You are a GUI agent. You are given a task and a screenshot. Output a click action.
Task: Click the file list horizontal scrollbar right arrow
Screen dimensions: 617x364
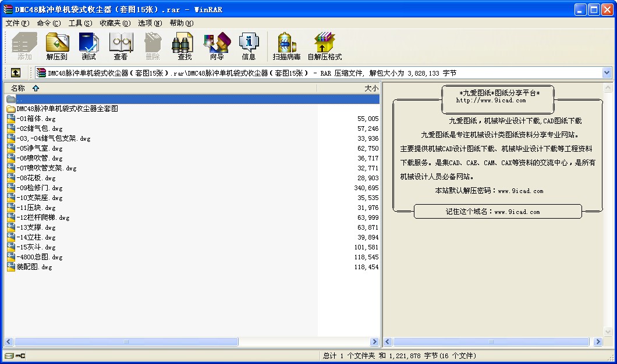tap(374, 342)
